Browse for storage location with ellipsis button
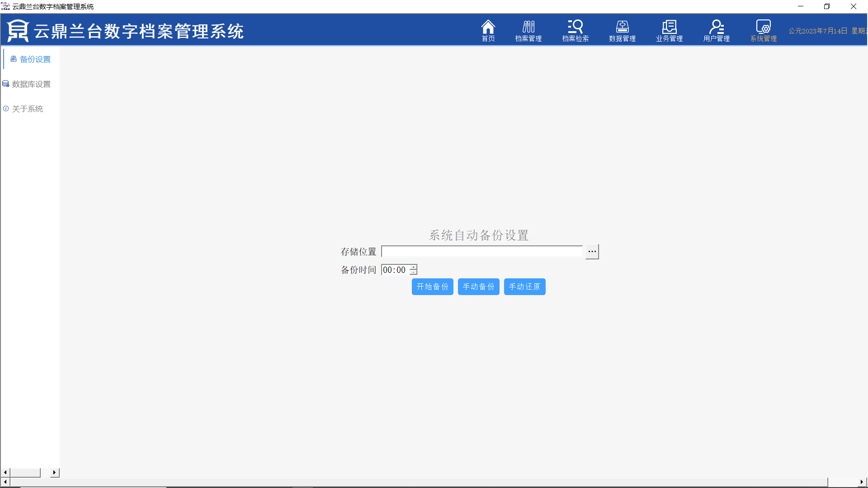The width and height of the screenshot is (868, 488). (592, 252)
